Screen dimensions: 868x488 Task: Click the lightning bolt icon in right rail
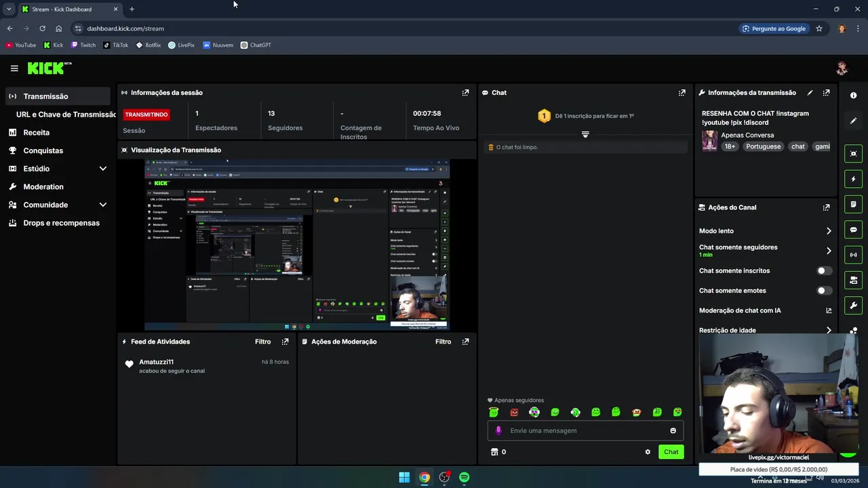[x=853, y=179]
